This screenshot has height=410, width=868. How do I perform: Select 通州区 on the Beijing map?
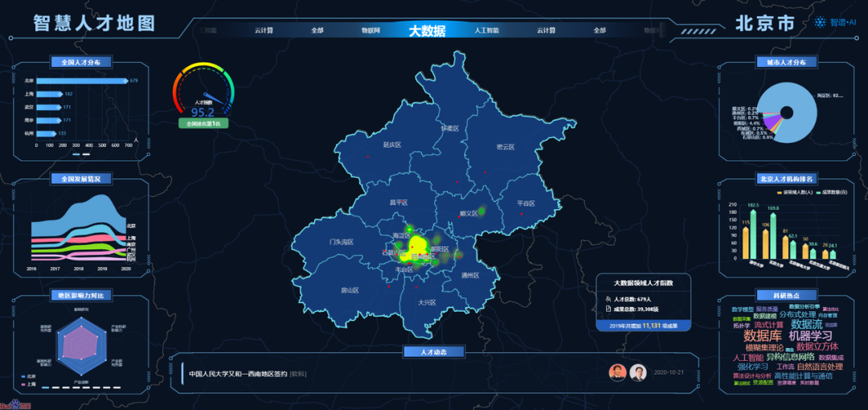(x=469, y=276)
